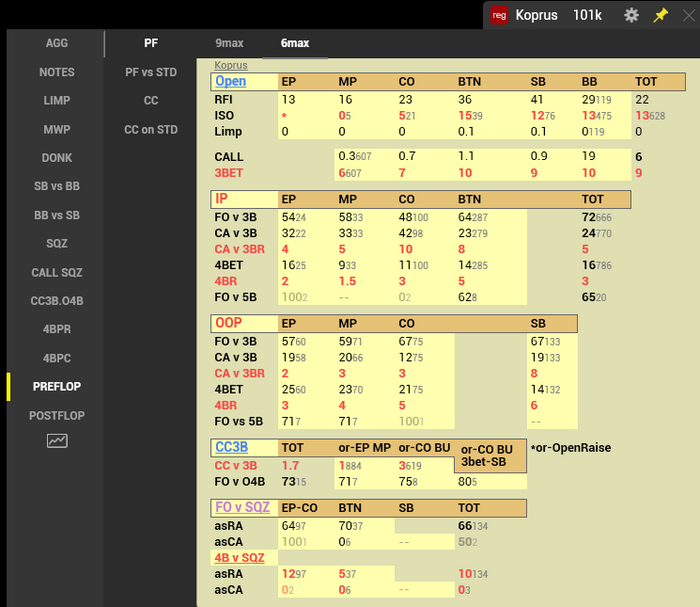This screenshot has height=607, width=700.
Task: Click the Koprus player name link
Action: 231,65
